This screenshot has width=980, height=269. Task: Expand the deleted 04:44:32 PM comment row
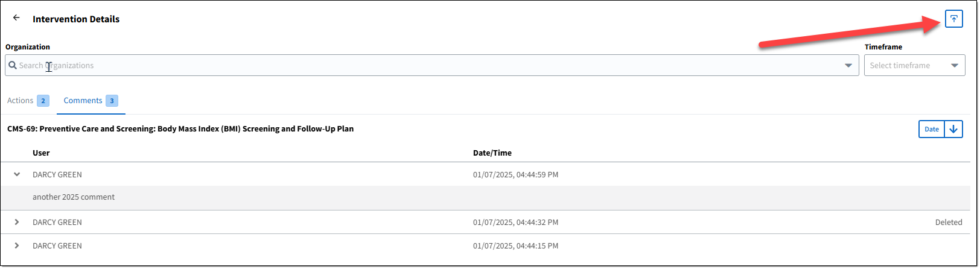pos(17,222)
